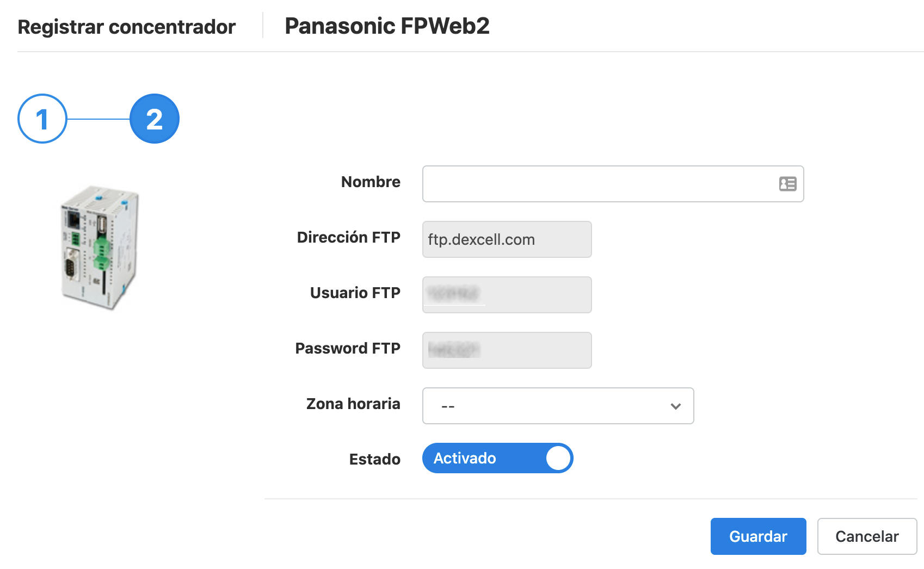This screenshot has height=569, width=924.
Task: Click the Panasonic FPWeb2 title
Action: tap(387, 26)
